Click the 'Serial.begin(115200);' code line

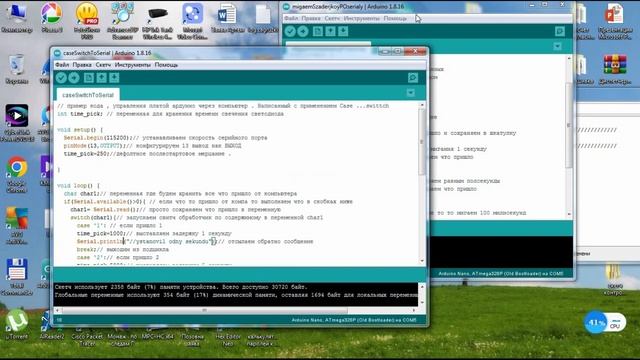coord(165,138)
